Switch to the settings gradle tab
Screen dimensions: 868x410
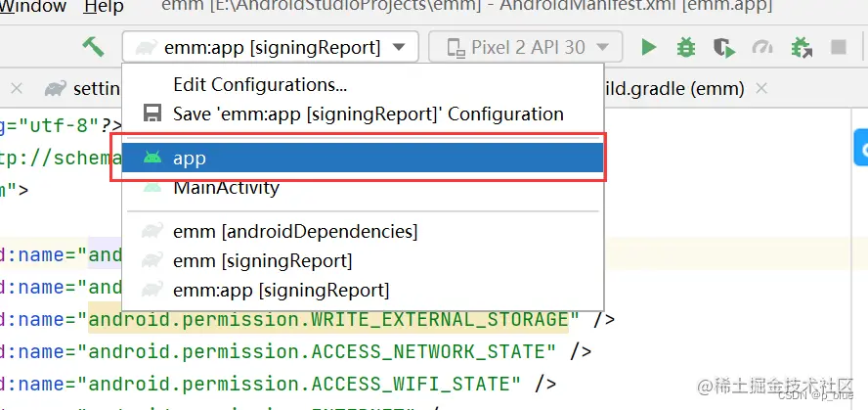(83, 88)
